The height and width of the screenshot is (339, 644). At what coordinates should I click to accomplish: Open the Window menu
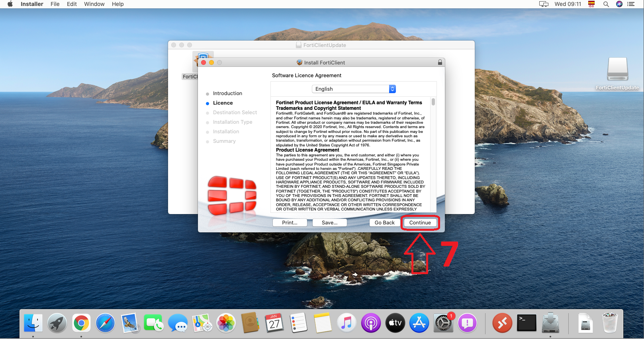click(94, 4)
